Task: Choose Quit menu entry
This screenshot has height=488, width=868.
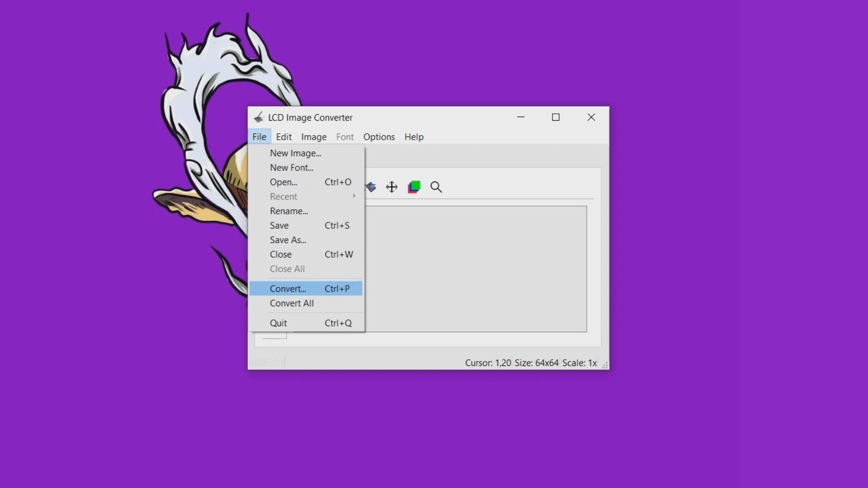Action: 306,323
